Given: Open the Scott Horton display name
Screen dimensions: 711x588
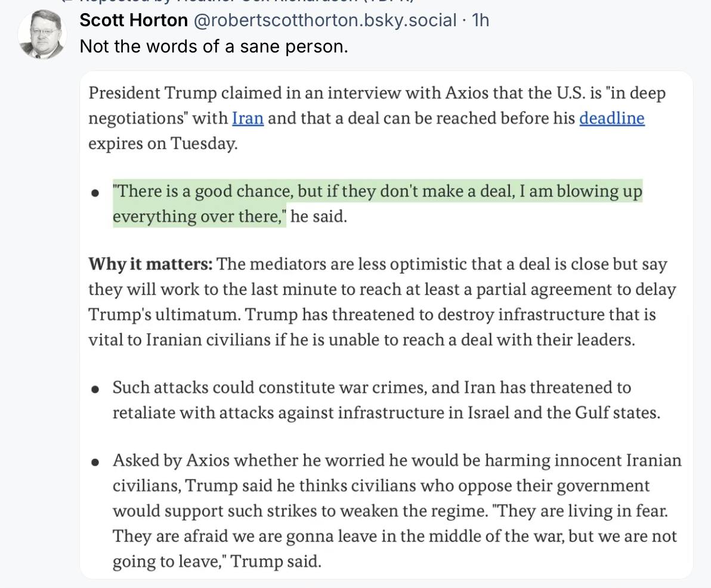Looking at the screenshot, I should tap(134, 20).
